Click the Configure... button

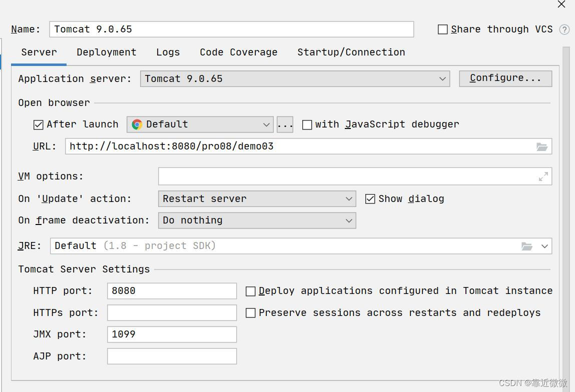click(x=505, y=78)
